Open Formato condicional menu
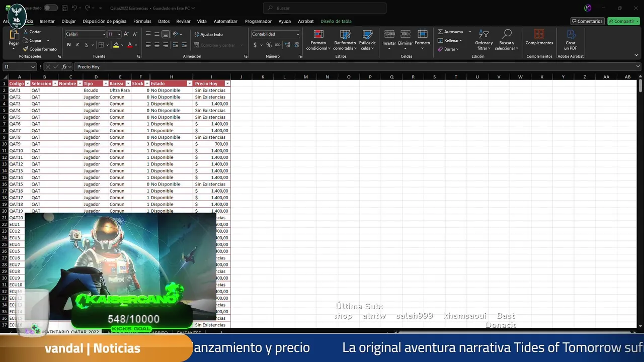644x362 pixels. [x=318, y=40]
